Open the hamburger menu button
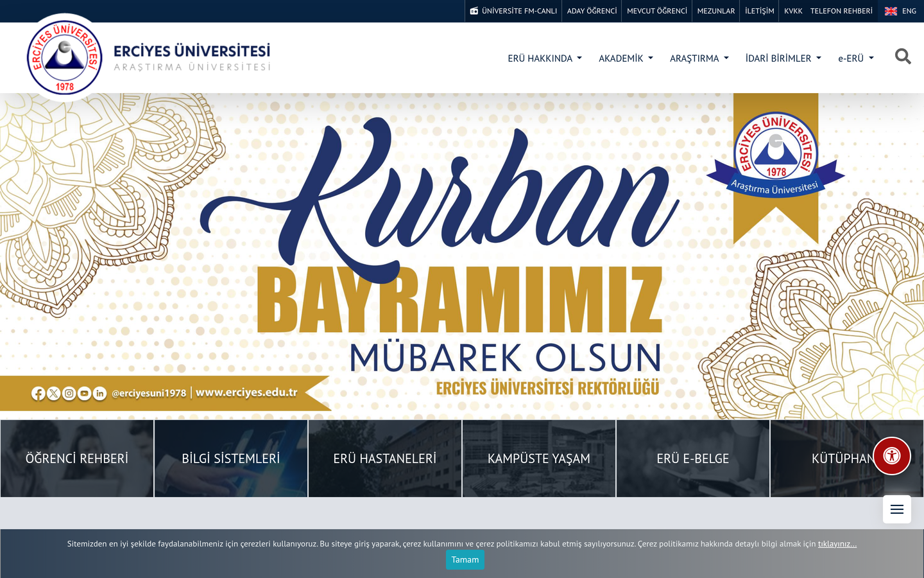This screenshot has width=924, height=578. (897, 509)
